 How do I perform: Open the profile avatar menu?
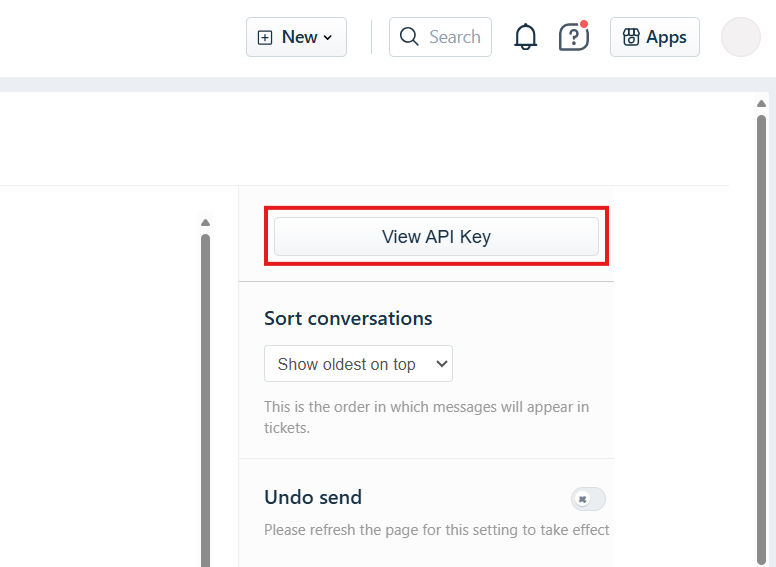740,37
